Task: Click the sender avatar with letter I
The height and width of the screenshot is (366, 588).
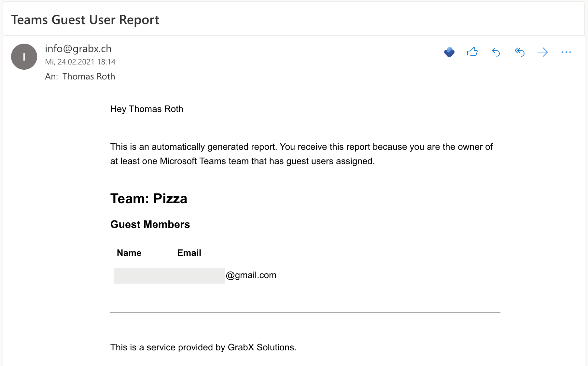Action: [x=24, y=57]
